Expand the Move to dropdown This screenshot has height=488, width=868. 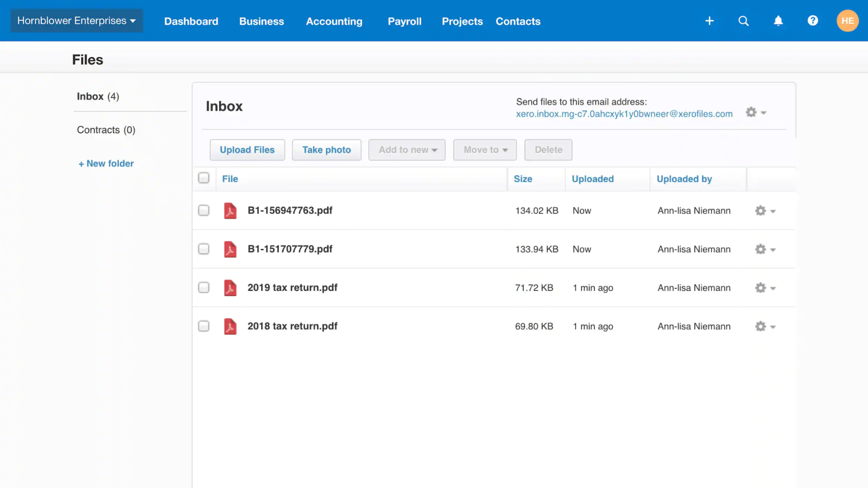point(485,150)
